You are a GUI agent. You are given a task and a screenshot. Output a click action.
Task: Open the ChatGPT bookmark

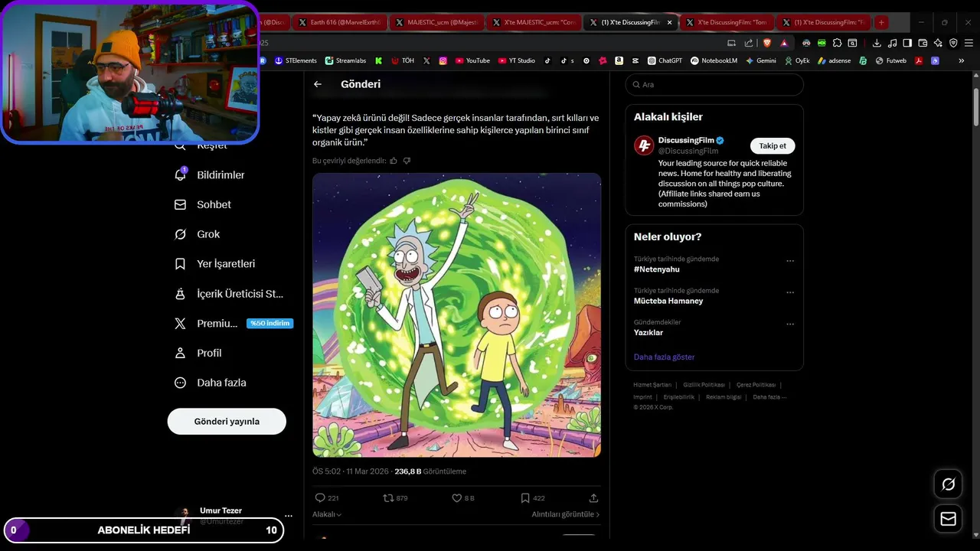click(665, 60)
